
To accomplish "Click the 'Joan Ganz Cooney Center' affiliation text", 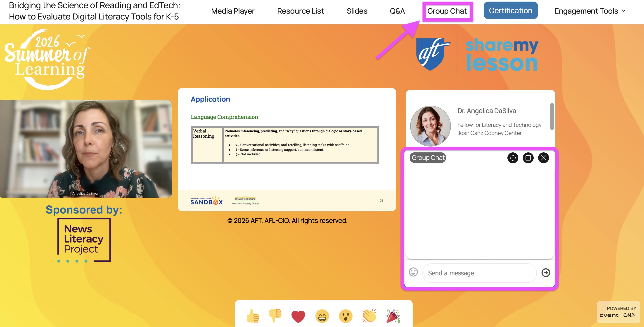I will point(489,133).
